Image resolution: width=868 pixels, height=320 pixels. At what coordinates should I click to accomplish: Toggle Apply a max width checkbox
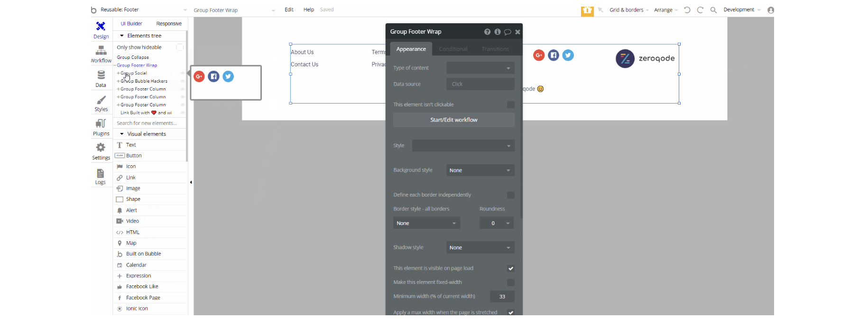(x=511, y=312)
